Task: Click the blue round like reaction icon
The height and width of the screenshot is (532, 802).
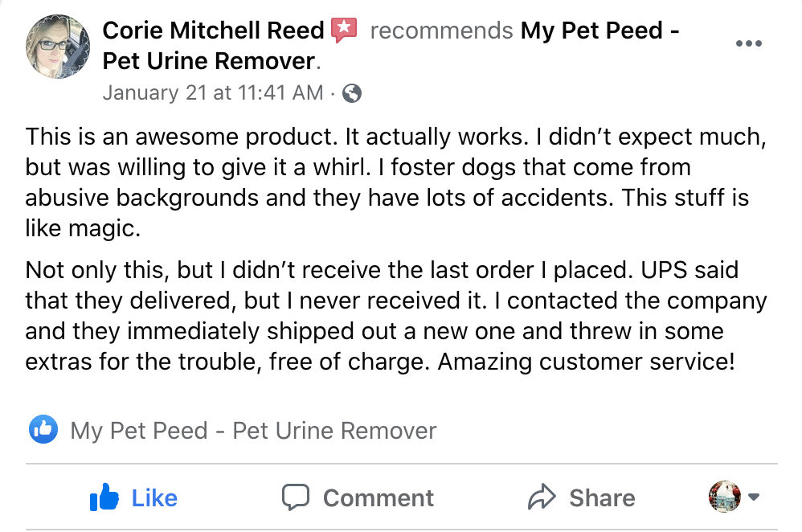Action: pyautogui.click(x=43, y=429)
